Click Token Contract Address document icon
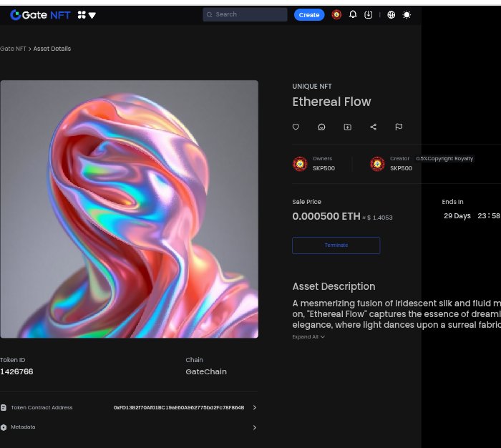This screenshot has height=448, width=501. (x=4, y=407)
